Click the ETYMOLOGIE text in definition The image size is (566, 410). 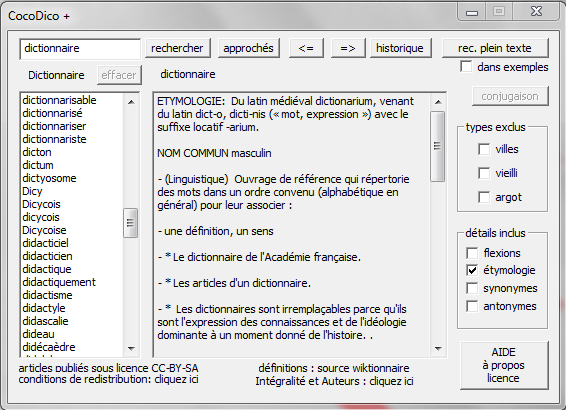pos(191,101)
